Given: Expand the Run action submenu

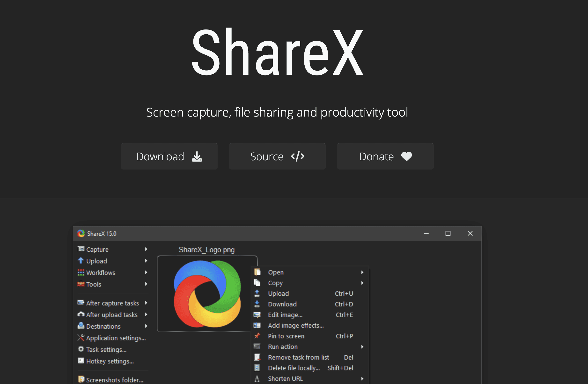Looking at the screenshot, I should (362, 347).
